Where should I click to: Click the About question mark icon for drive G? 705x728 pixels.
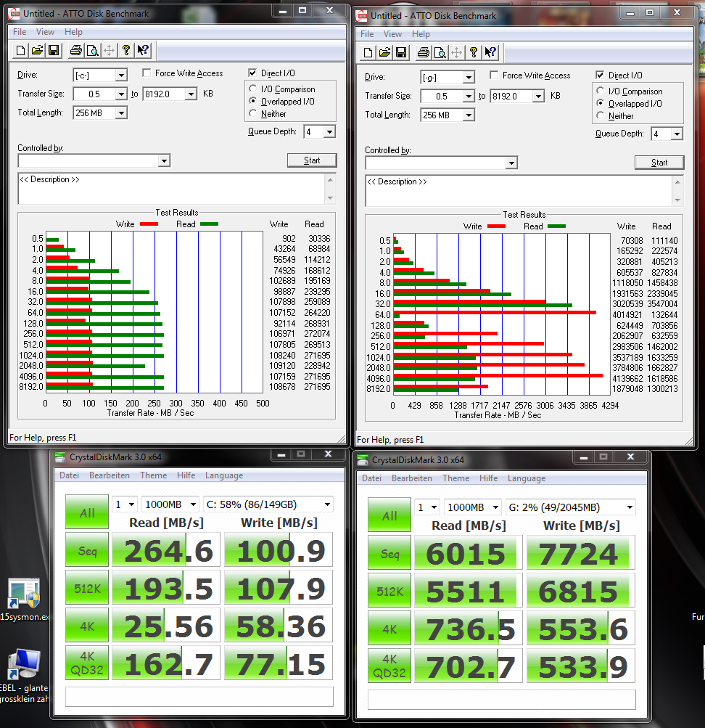(474, 52)
